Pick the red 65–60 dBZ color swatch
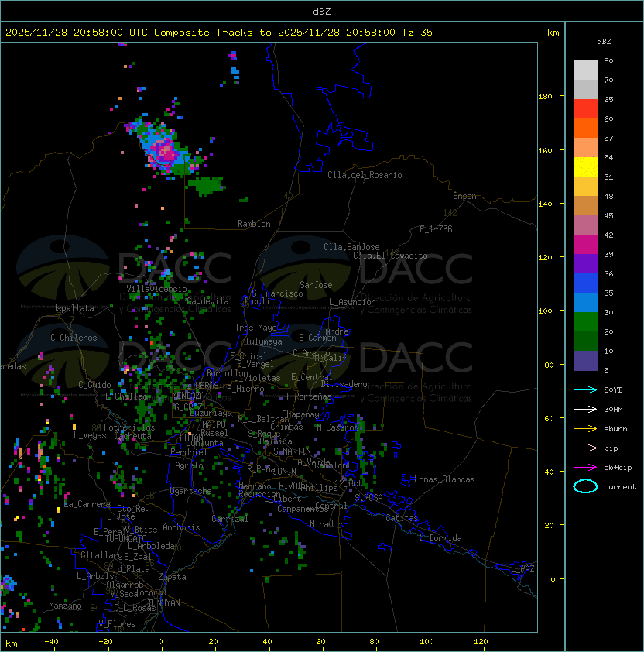Screen dimensions: 644x652 tap(585, 109)
